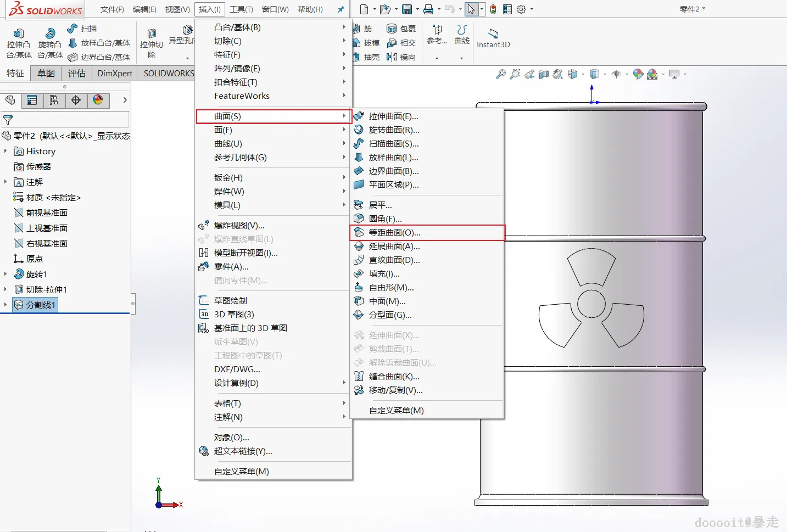Click the Open file icon
The width and height of the screenshot is (787, 532).
tap(385, 9)
